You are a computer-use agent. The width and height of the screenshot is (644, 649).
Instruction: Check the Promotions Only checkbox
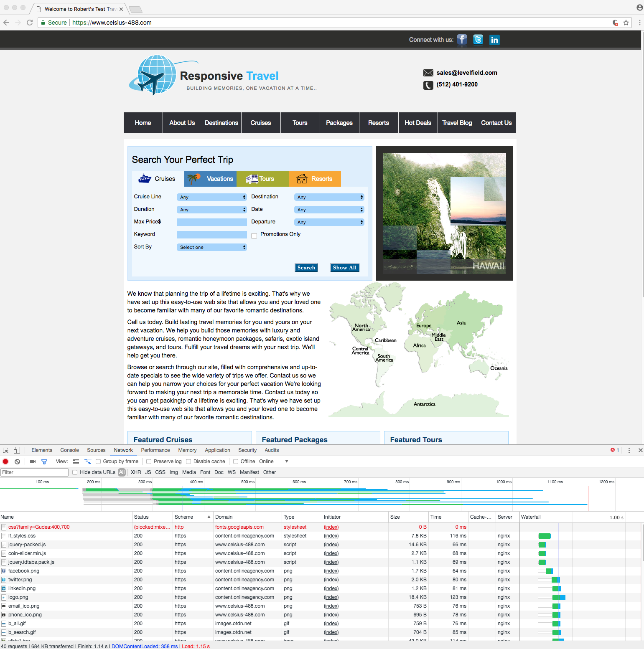click(254, 236)
